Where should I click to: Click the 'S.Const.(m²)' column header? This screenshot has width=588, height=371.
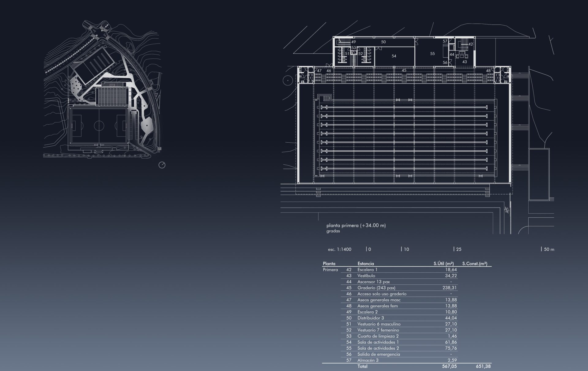tap(475, 264)
